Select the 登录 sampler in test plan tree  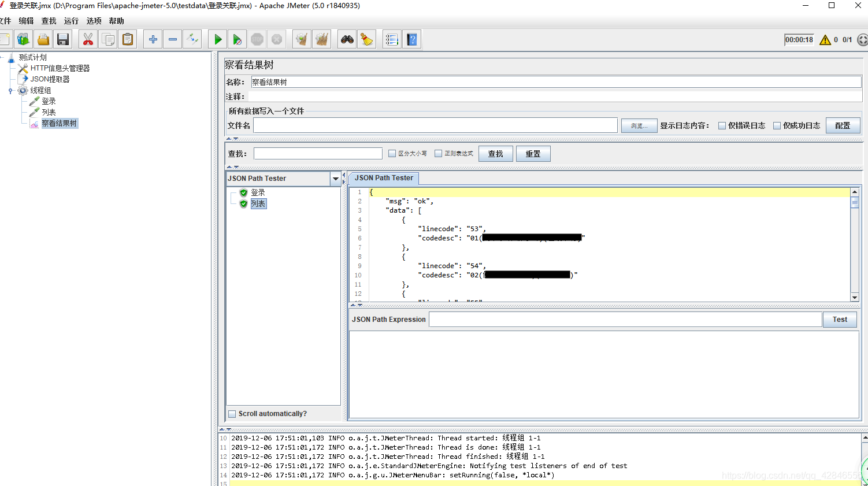point(49,101)
